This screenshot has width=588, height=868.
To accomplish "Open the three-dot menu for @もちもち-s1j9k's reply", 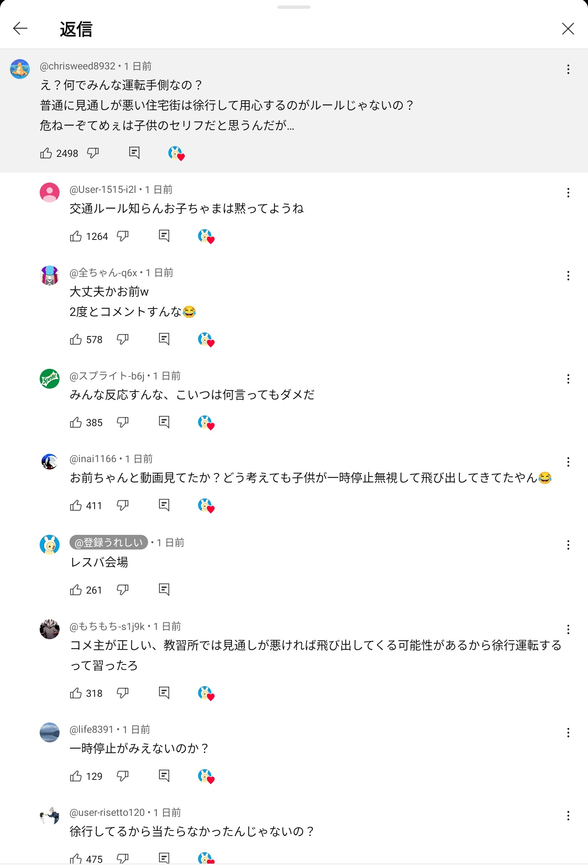I will tap(568, 629).
